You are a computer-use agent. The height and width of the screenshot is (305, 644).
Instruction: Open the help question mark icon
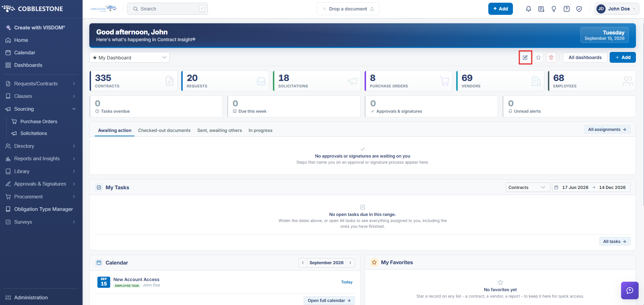pyautogui.click(x=566, y=9)
